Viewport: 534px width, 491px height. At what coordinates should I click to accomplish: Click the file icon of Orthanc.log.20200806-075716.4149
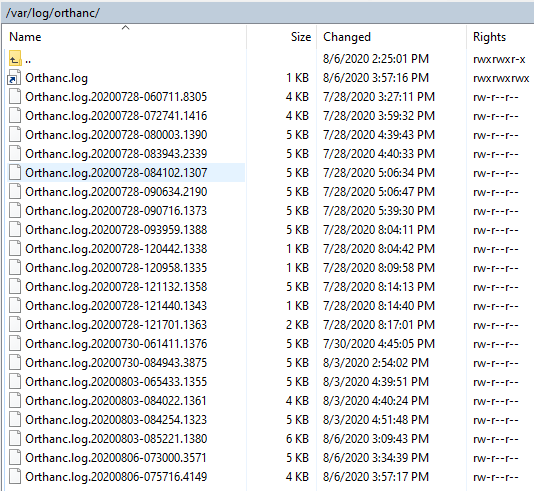(x=15, y=476)
